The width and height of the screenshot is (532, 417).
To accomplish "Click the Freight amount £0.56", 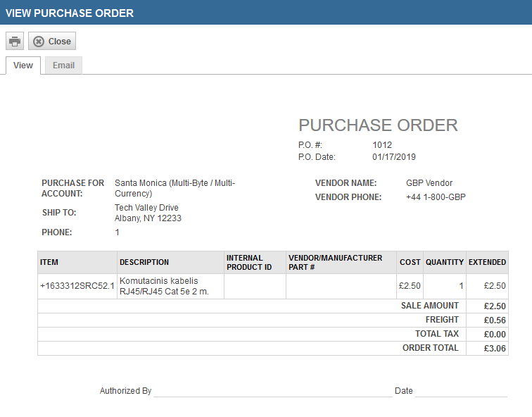I will [x=495, y=320].
